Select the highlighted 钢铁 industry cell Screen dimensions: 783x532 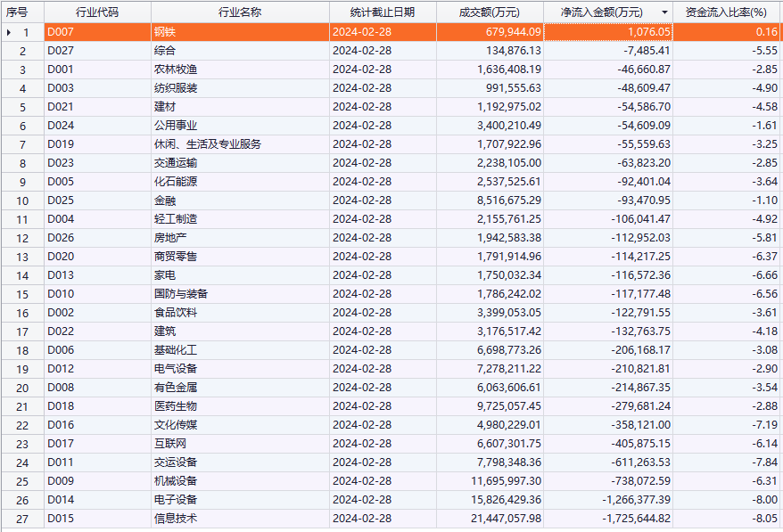click(239, 32)
